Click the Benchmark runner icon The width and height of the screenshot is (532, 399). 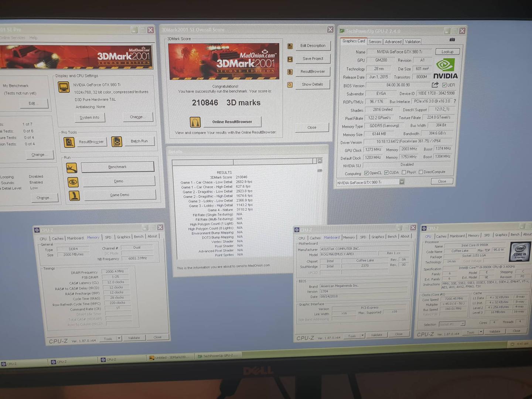(x=72, y=168)
